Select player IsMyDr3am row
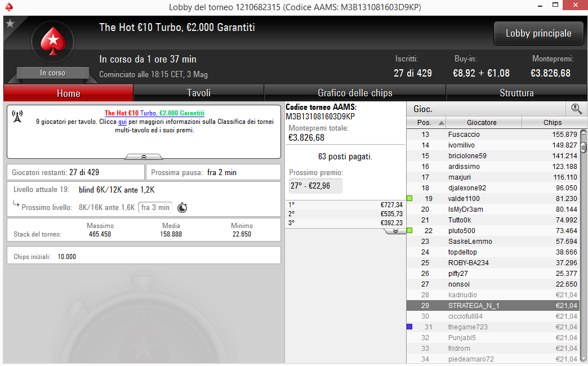 point(493,209)
